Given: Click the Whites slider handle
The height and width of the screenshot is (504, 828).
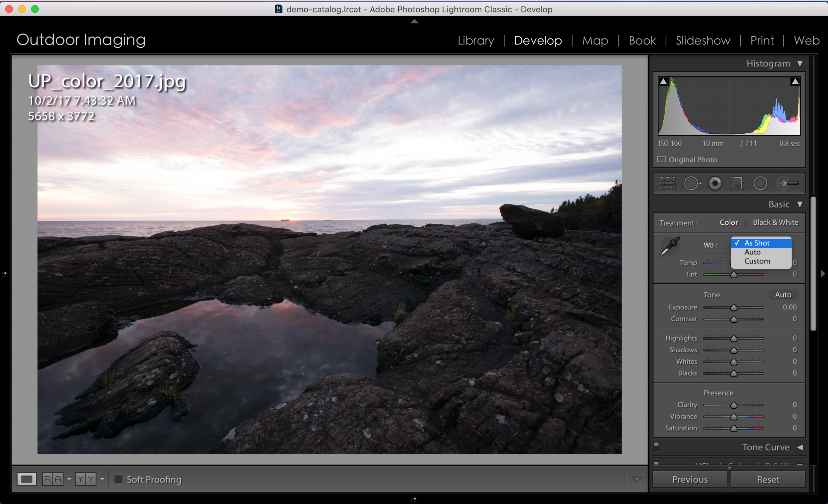Looking at the screenshot, I should tap(734, 362).
